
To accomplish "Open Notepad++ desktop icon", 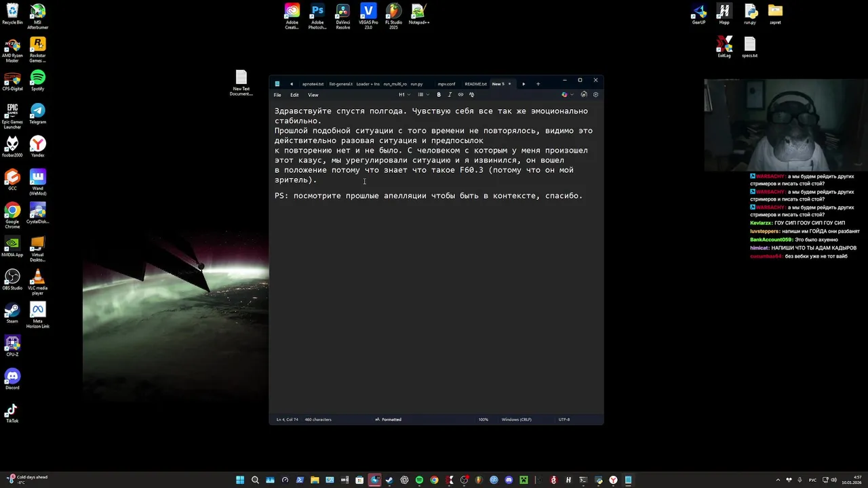I will click(419, 15).
